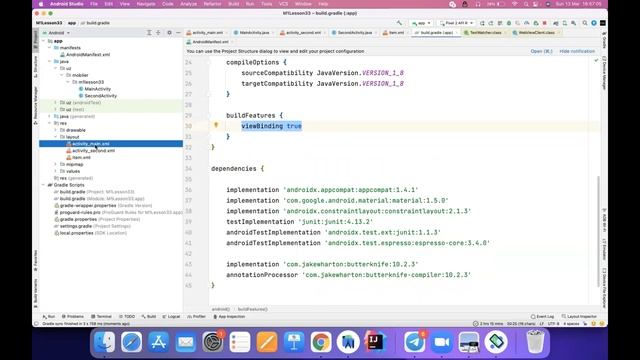Open Mail from the dock
The image size is (640, 360).
[186, 342]
